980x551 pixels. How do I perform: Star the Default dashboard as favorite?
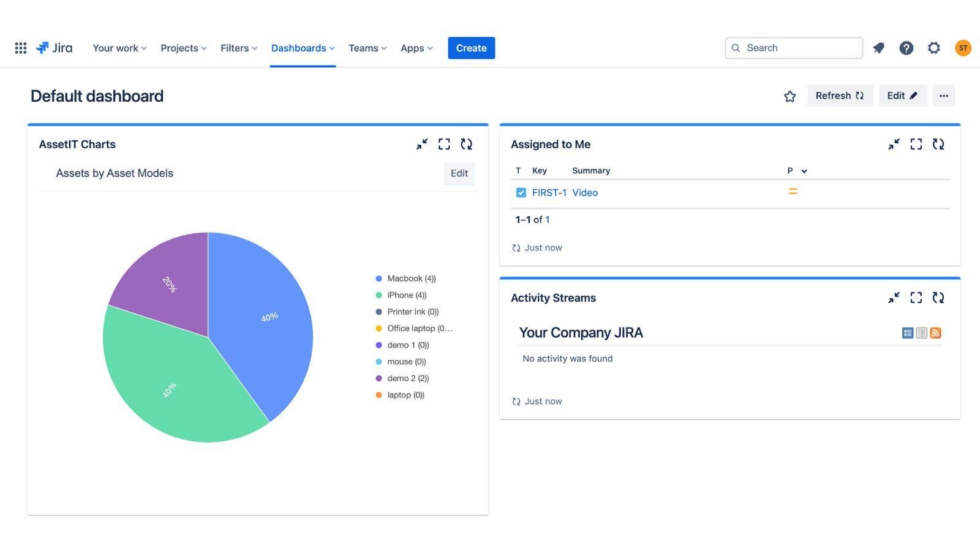click(790, 96)
